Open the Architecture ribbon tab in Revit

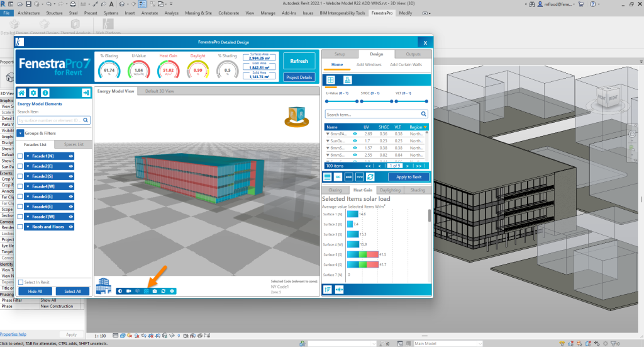[29, 13]
